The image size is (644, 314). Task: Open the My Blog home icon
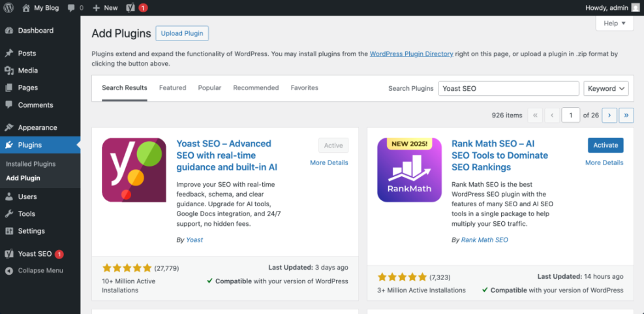(x=26, y=8)
